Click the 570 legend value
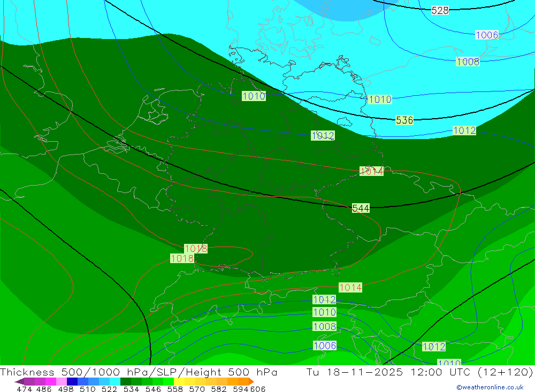 (197, 389)
